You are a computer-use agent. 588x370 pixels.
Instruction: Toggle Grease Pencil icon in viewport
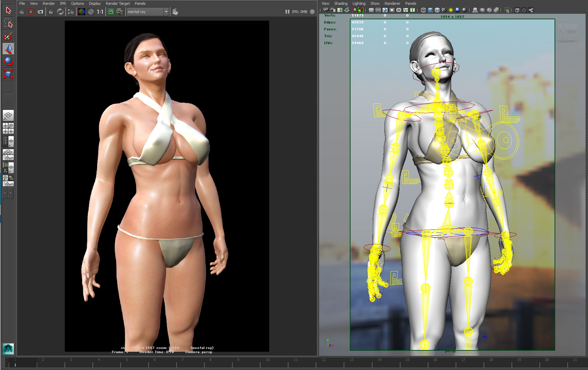click(x=361, y=10)
